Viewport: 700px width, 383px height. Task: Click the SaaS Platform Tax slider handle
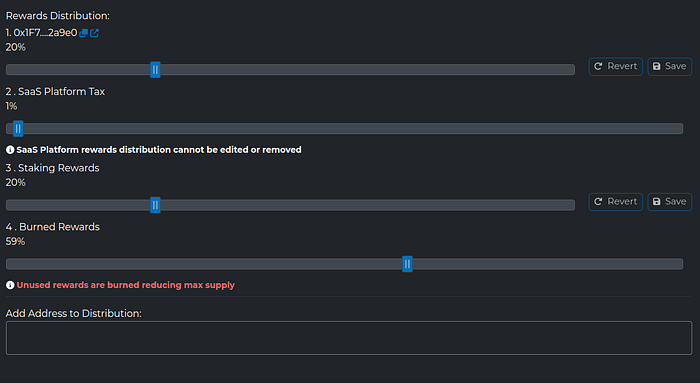18,129
